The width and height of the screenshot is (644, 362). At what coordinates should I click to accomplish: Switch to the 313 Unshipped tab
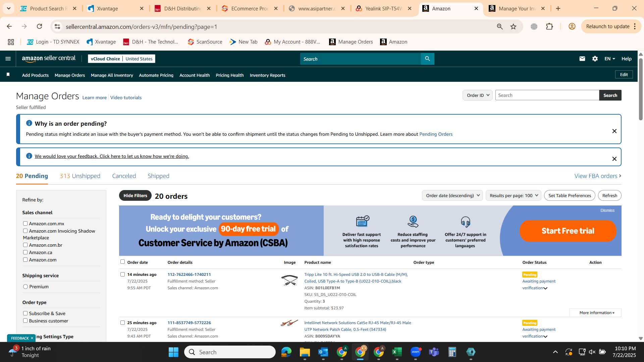80,176
